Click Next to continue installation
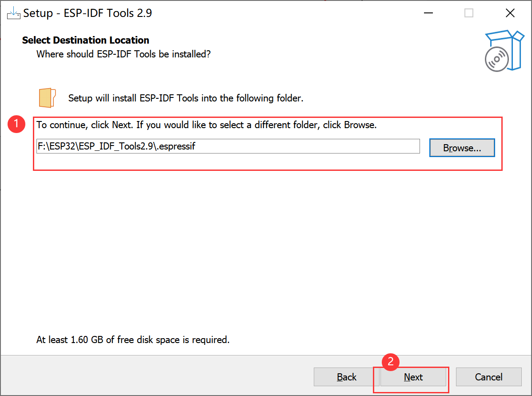532x396 pixels. point(413,377)
